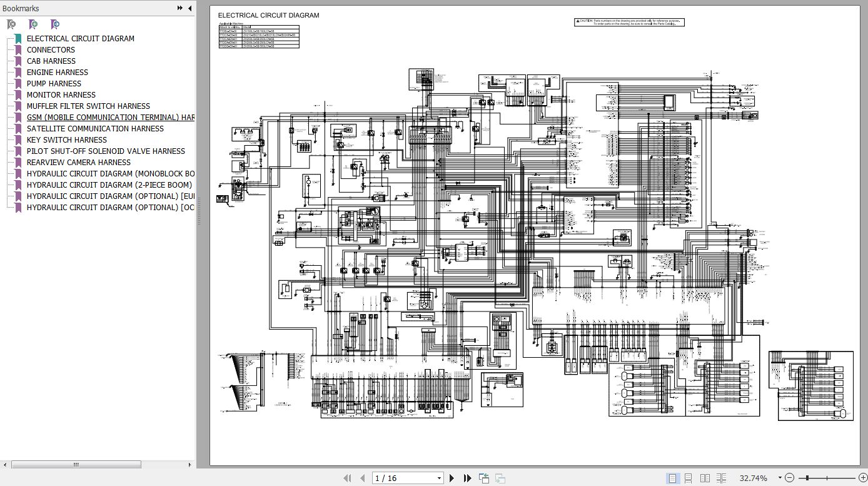Image resolution: width=868 pixels, height=486 pixels.
Task: Switch to continuous page layout
Action: [689, 478]
